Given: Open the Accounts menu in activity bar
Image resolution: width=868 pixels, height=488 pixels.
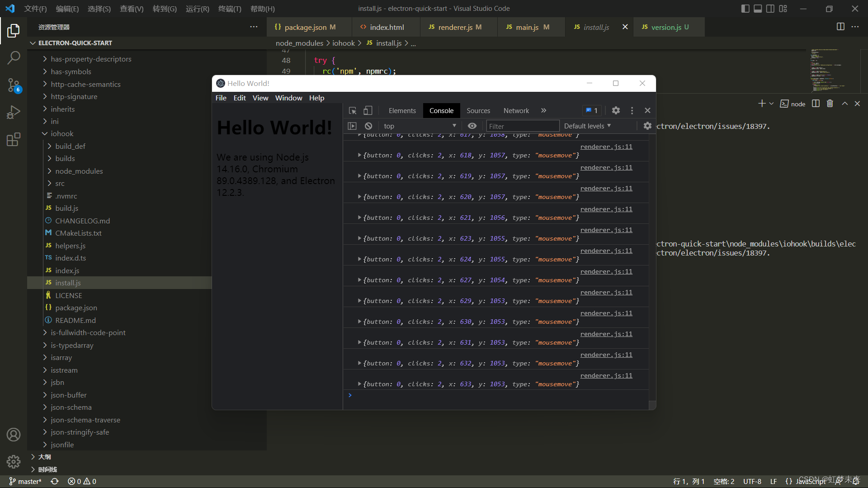Looking at the screenshot, I should (14, 435).
